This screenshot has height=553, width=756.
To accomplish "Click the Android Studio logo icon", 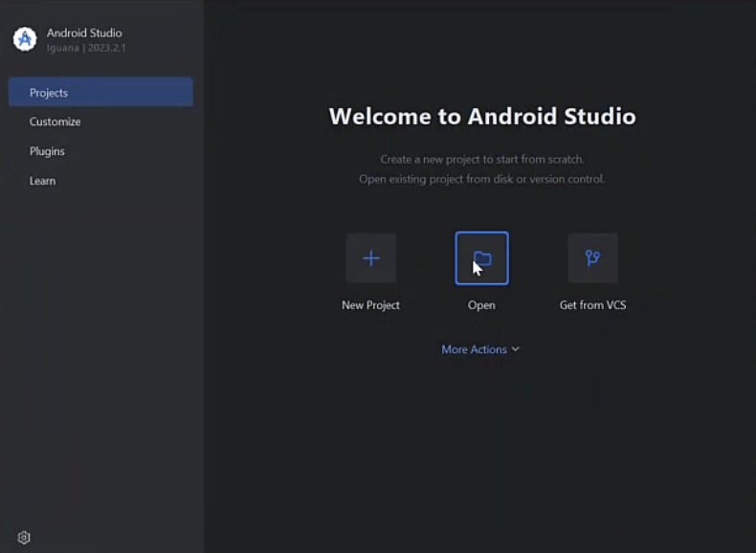I will coord(25,39).
